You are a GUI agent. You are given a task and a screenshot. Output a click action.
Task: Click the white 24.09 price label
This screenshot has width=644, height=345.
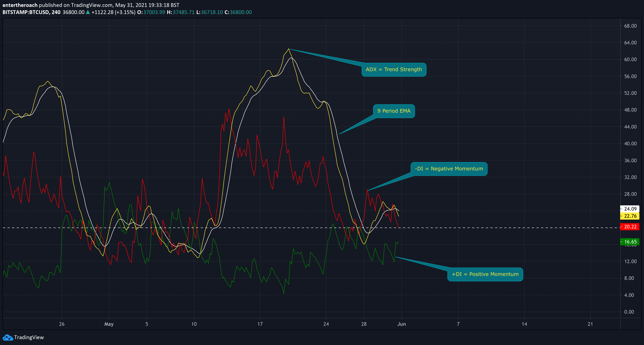tap(630, 209)
